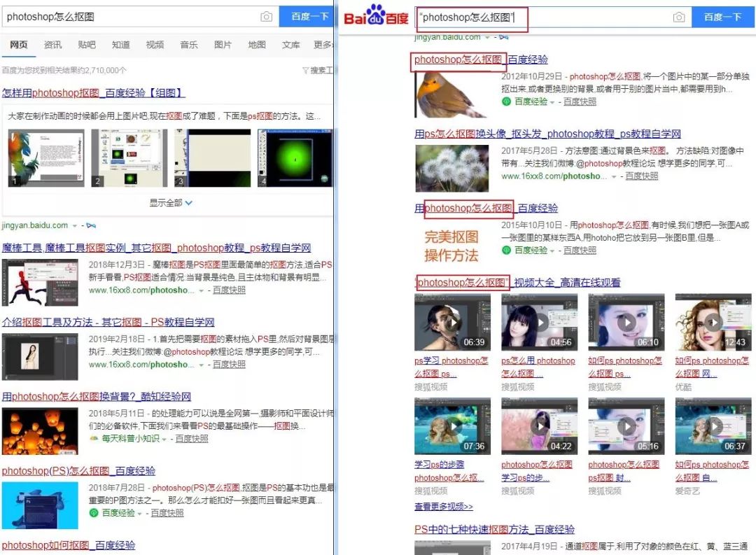Open image-strip thumbnail numbered 3

point(213,158)
